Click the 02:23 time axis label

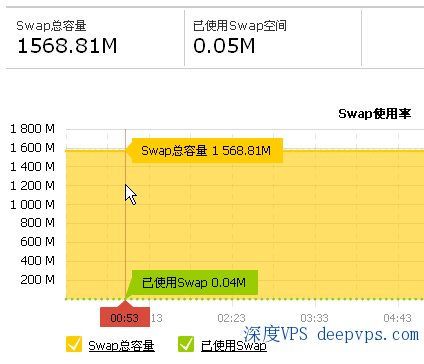click(x=231, y=318)
